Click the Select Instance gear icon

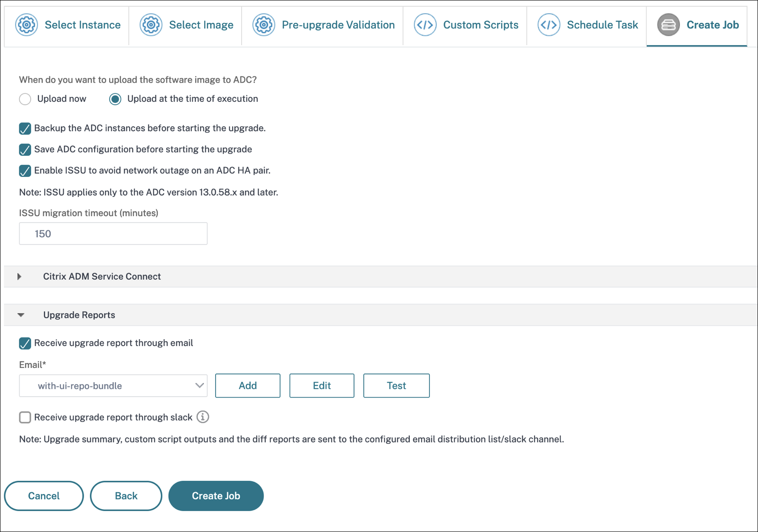27,25
